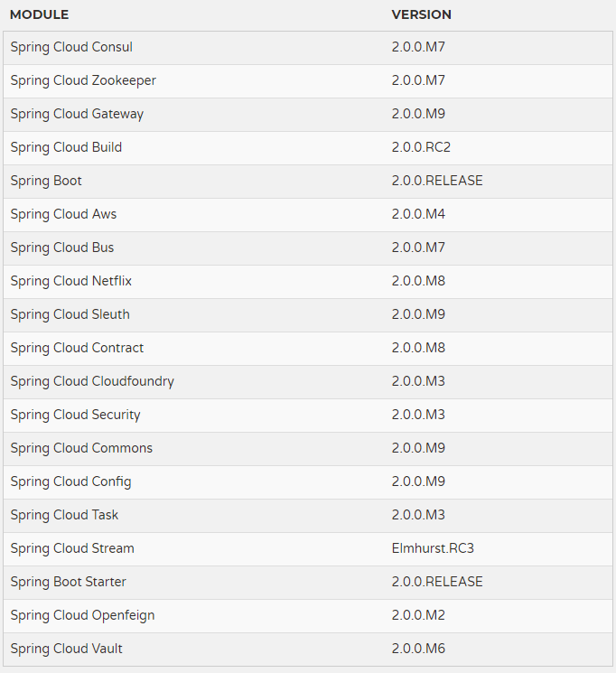This screenshot has width=616, height=673.
Task: Click the VERSION column header
Action: pos(421,14)
